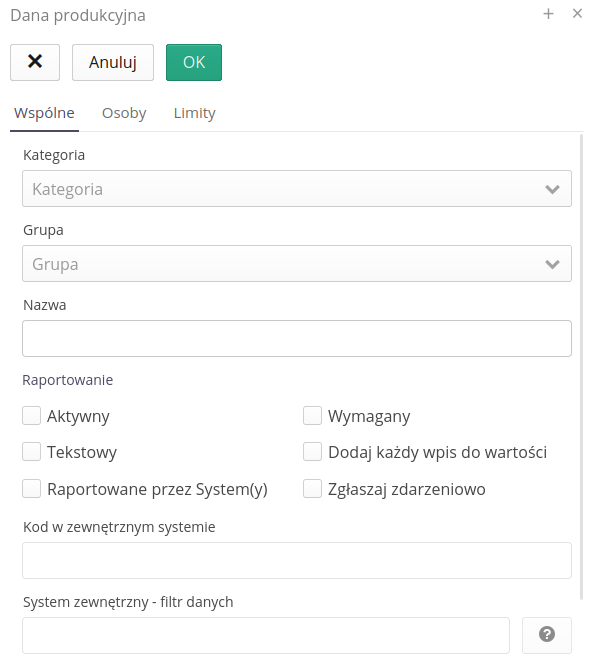Open the Grupa combo box
Screen dimensions: 592x668
click(297, 264)
